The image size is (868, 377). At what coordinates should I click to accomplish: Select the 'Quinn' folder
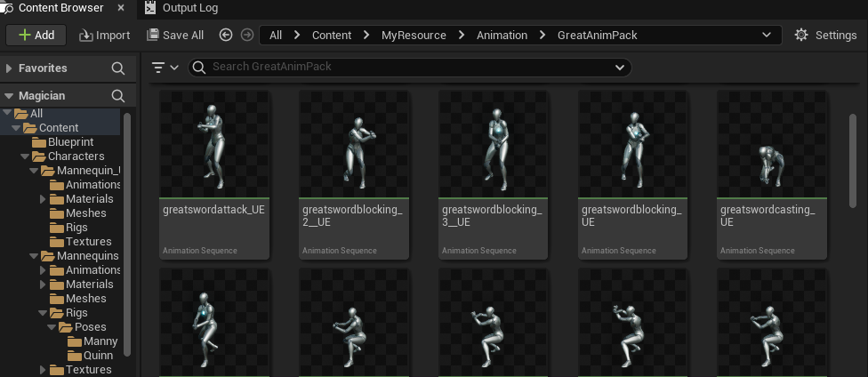98,356
